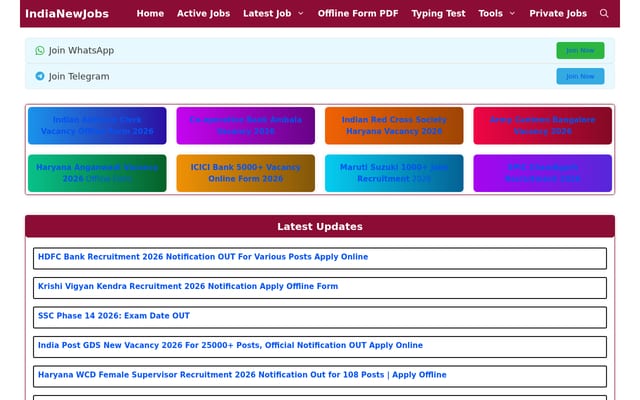Image resolution: width=640 pixels, height=400 pixels.
Task: Click the green WhatsApp Join Now button
Action: [x=580, y=51]
